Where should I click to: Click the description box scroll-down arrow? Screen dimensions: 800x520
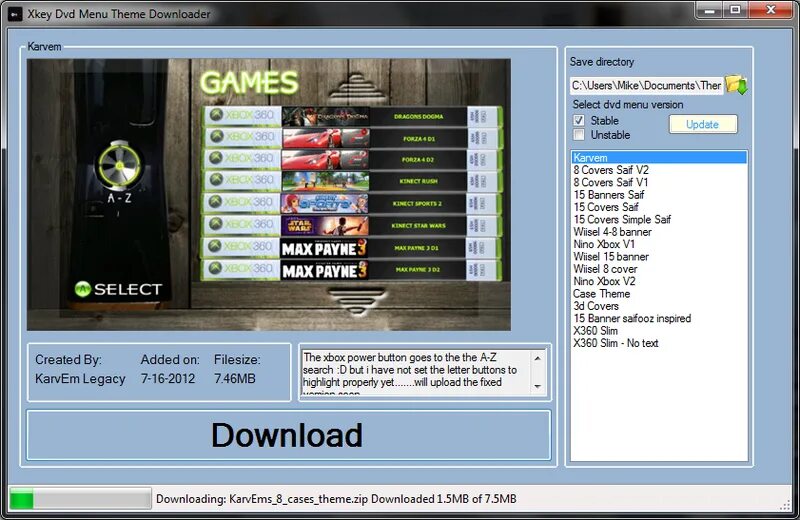click(x=537, y=386)
